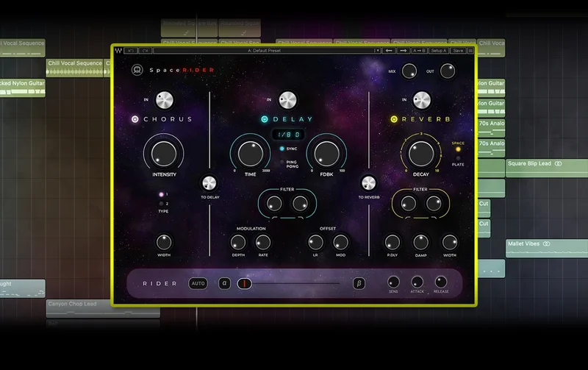Load previous preset with left arrow
The width and height of the screenshot is (588, 370).
pyautogui.click(x=389, y=50)
